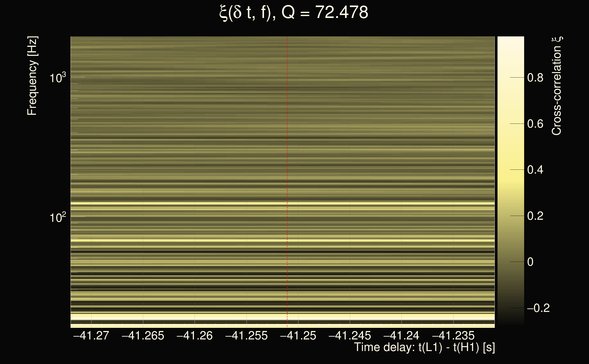The image size is (589, 364).
Task: Click the 0.8 tick on the colorbar
Action: coord(535,78)
